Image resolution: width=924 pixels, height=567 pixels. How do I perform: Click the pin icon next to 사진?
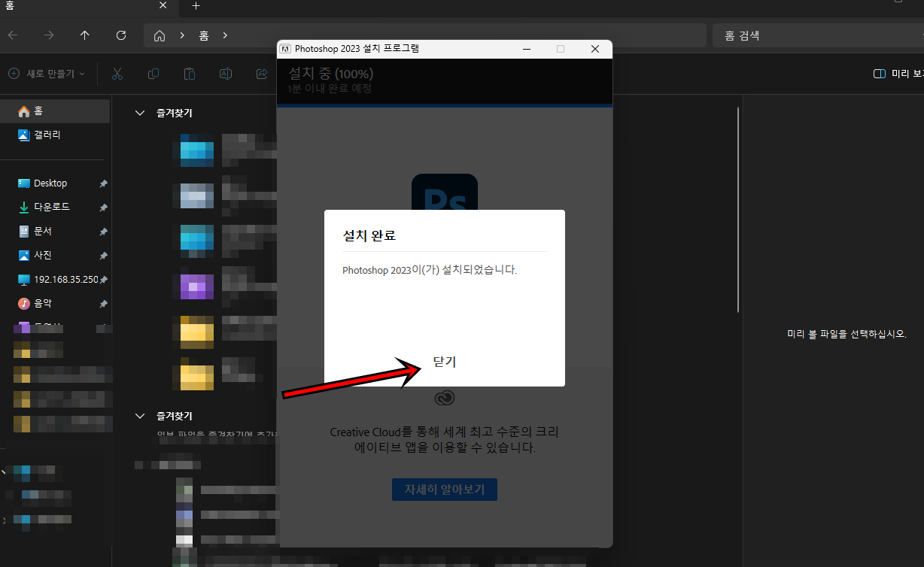pos(103,256)
